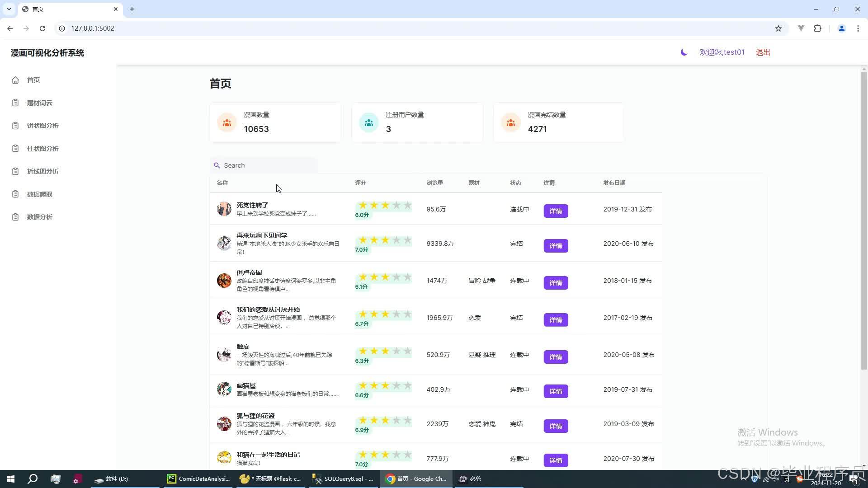This screenshot has width=868, height=488.
Task: Open 题材词云 sidebar item
Action: tap(39, 103)
